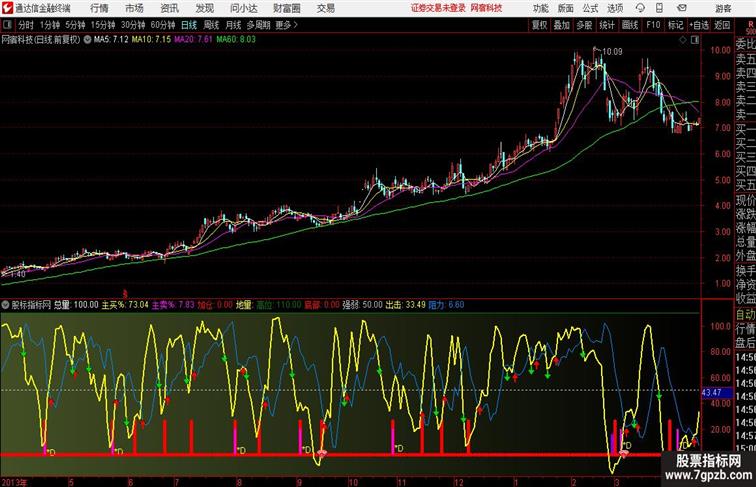
Task: Toggle the left panel icon beside 分时
Action: coord(7,25)
